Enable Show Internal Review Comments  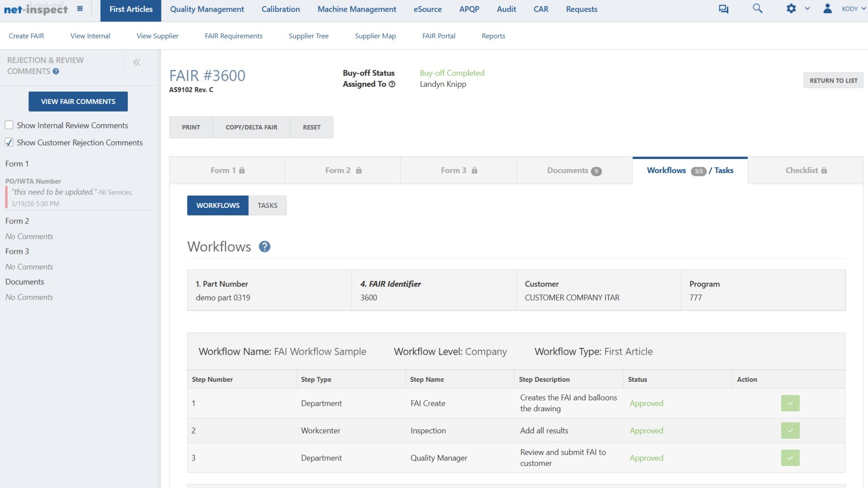coord(9,125)
